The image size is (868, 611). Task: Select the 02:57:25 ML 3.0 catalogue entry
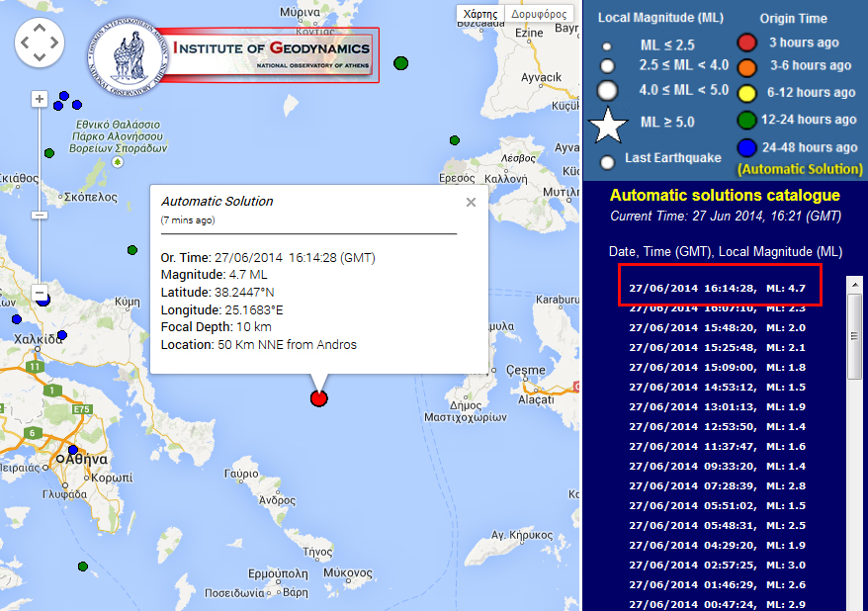click(x=718, y=565)
